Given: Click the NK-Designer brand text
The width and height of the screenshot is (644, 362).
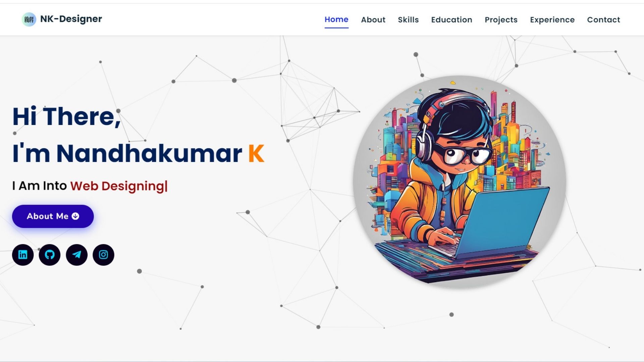Looking at the screenshot, I should pyautogui.click(x=71, y=19).
